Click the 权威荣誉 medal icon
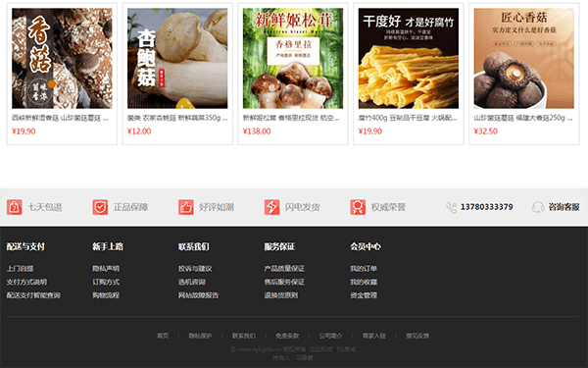This screenshot has width=588, height=368. [358, 207]
